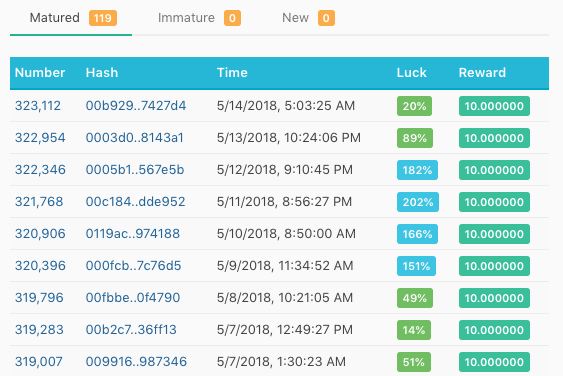Click the 20% luck badge

point(414,106)
